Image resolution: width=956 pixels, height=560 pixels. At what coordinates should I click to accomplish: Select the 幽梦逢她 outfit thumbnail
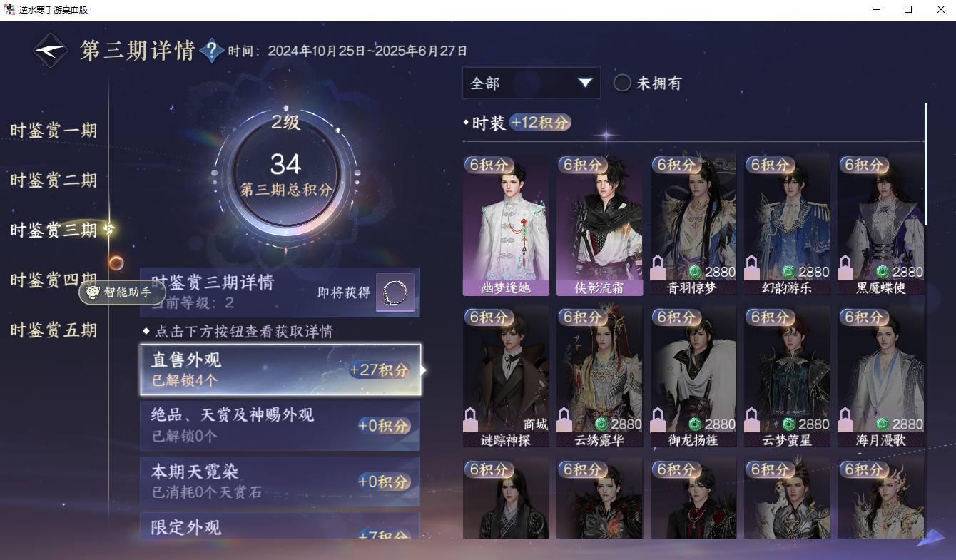(x=506, y=225)
